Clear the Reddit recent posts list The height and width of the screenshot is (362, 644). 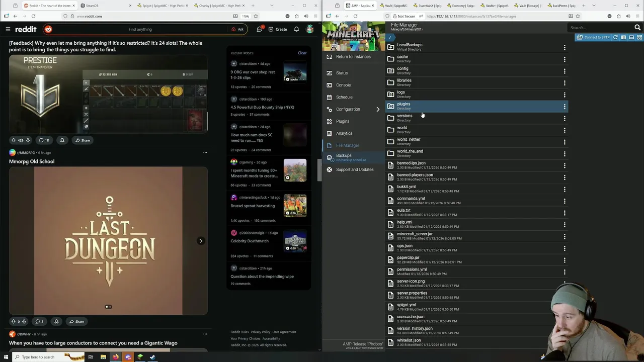click(x=302, y=53)
